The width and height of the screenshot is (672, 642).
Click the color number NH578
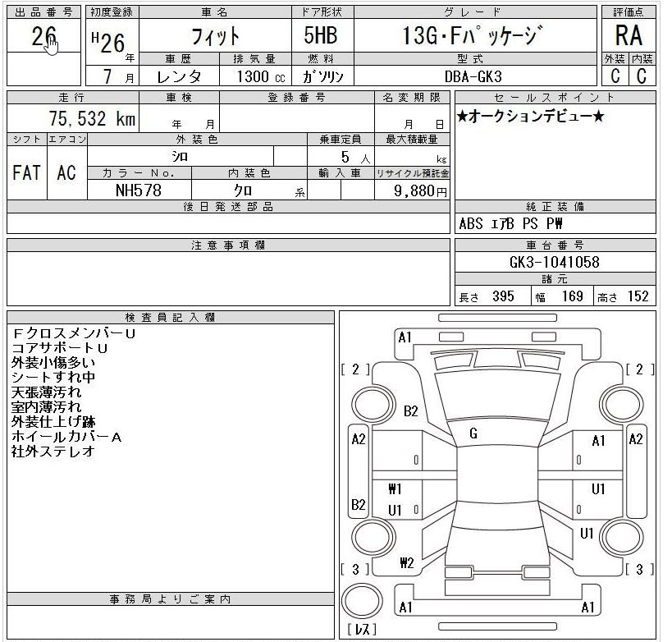coord(139,190)
